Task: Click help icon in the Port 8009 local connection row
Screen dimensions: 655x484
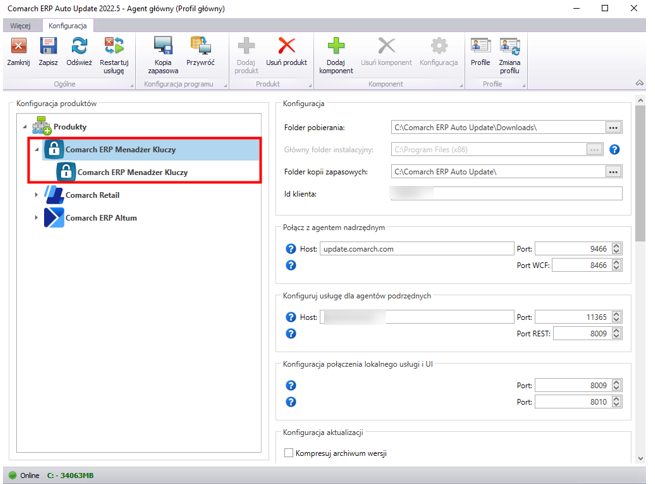Action: coord(291,385)
